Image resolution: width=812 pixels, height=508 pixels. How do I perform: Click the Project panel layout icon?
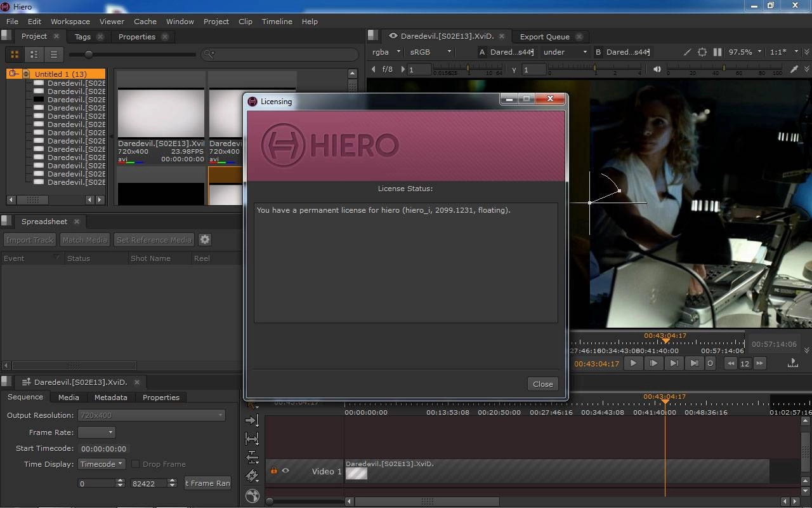click(6, 36)
